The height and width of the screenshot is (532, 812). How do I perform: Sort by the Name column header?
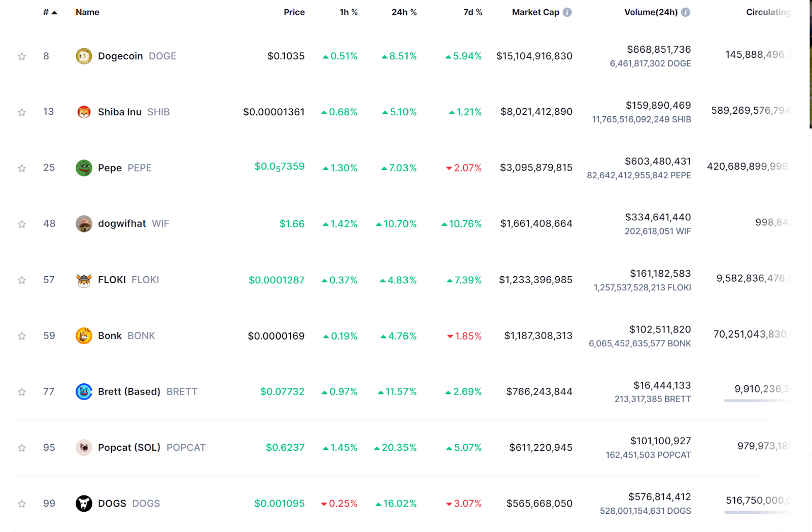pos(87,12)
